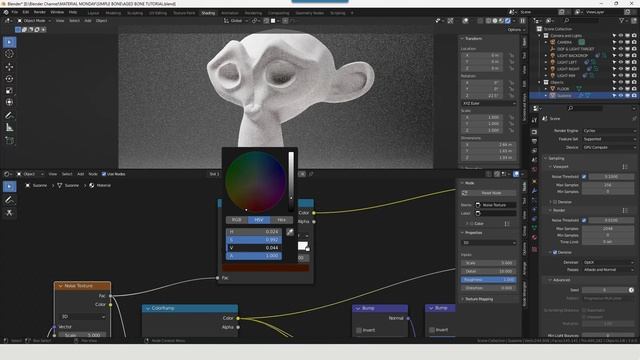
Task: Open the Device GPU Compute dropdown
Action: (608, 147)
